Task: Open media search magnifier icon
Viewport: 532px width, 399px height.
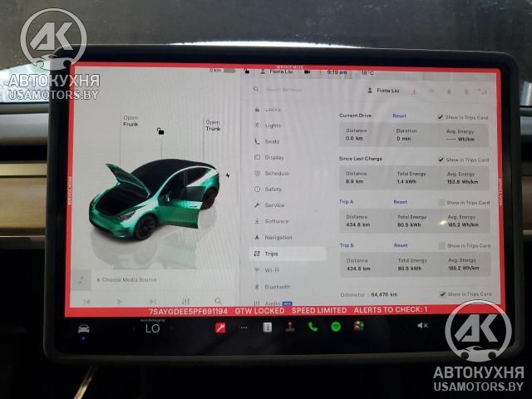Action: click(218, 301)
